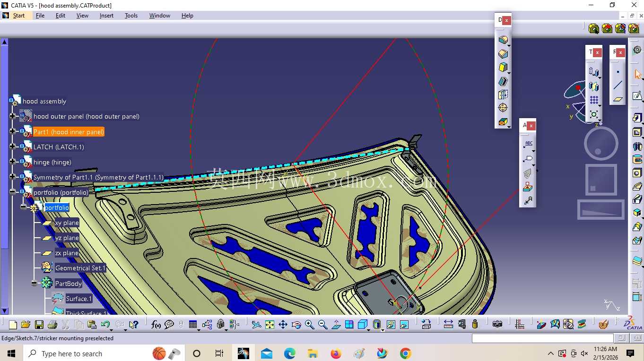Expand the hood outer panel node
Viewport: 644px width, 361px height.
coord(12,116)
